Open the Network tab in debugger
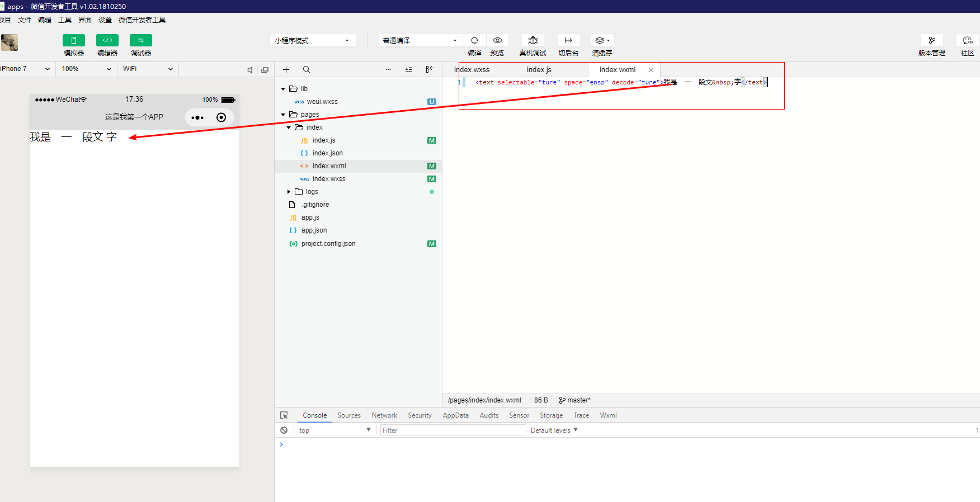 (384, 415)
